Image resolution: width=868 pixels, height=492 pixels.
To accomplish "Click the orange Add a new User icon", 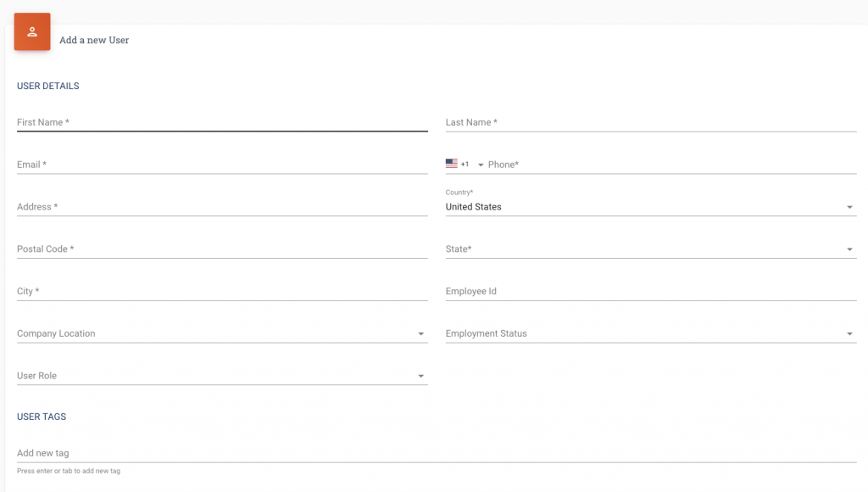I will [31, 31].
